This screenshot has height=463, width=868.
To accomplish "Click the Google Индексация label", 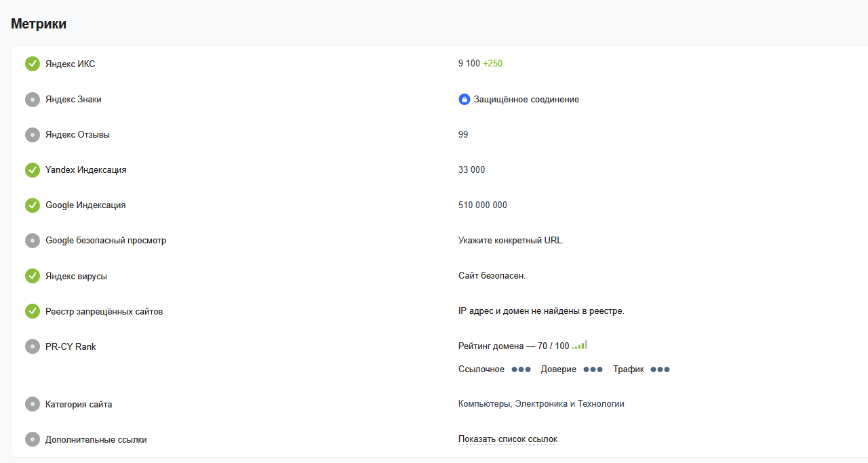I will [85, 205].
